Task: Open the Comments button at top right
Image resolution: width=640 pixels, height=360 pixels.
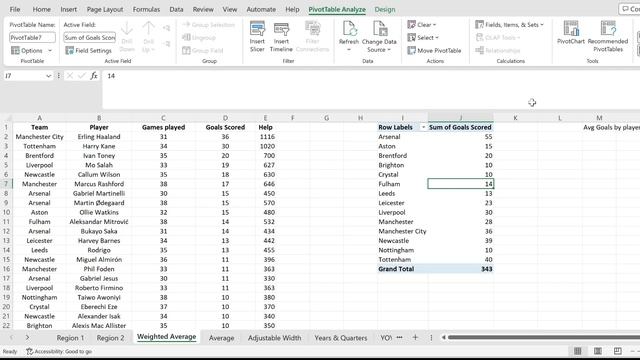Action: (x=630, y=9)
